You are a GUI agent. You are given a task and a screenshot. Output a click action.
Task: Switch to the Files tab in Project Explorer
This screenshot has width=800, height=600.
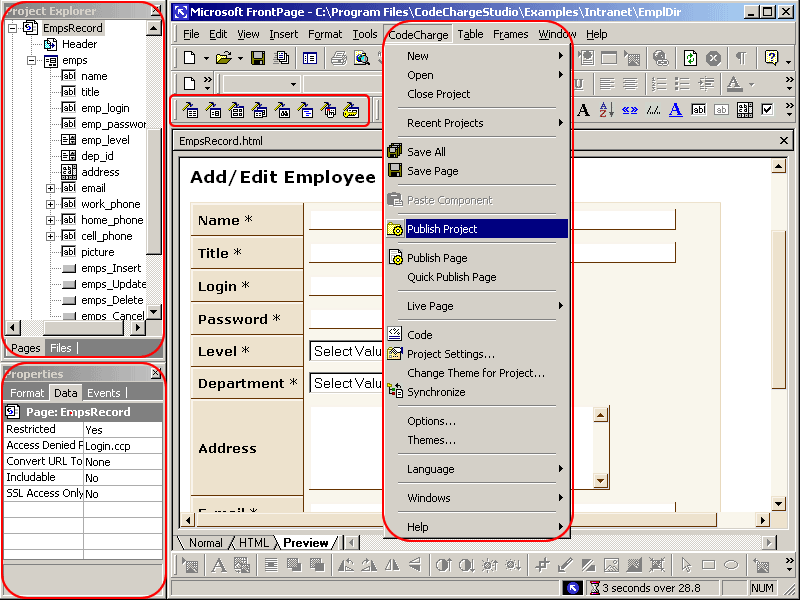[60, 348]
